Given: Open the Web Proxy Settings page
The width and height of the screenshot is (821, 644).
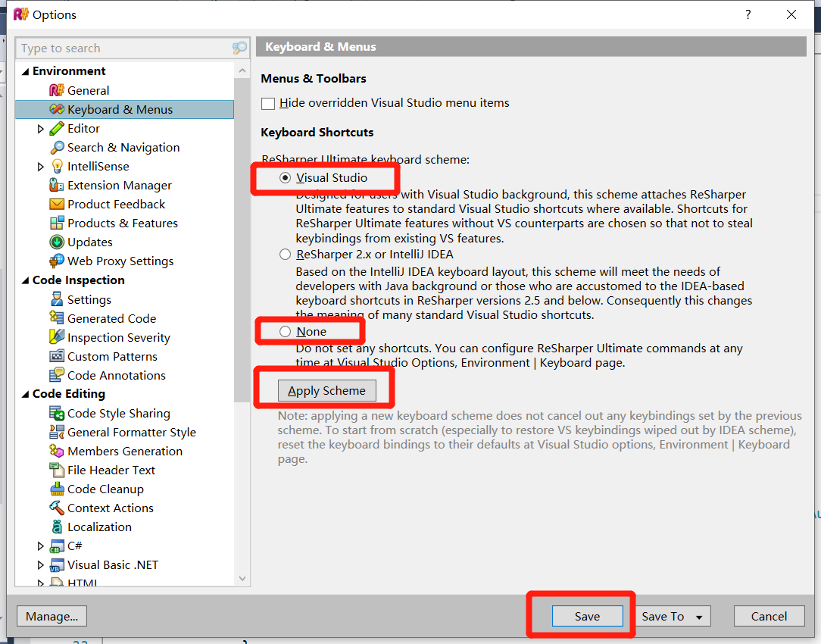Looking at the screenshot, I should [120, 261].
